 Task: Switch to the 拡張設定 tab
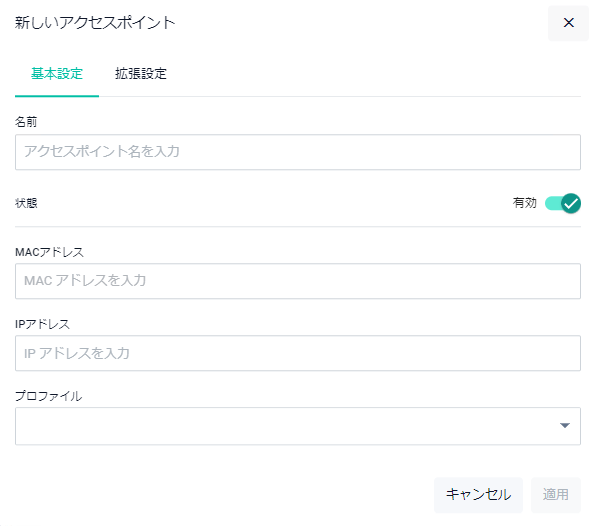point(141,74)
